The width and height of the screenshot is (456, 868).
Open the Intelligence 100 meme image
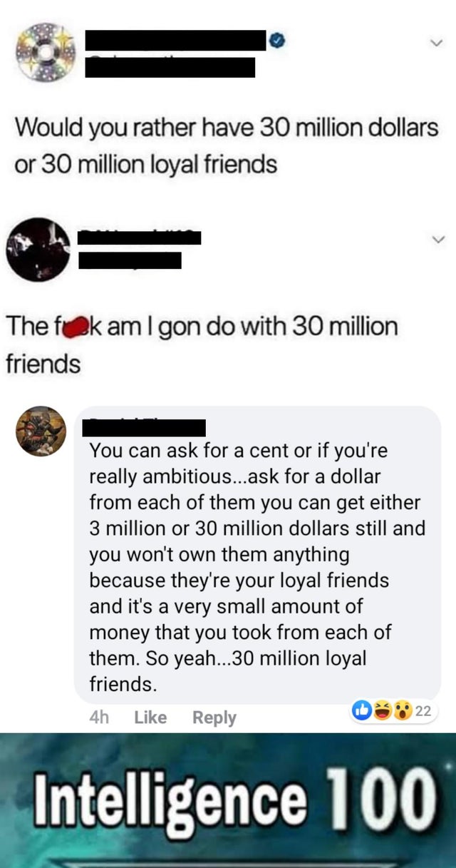(x=228, y=800)
